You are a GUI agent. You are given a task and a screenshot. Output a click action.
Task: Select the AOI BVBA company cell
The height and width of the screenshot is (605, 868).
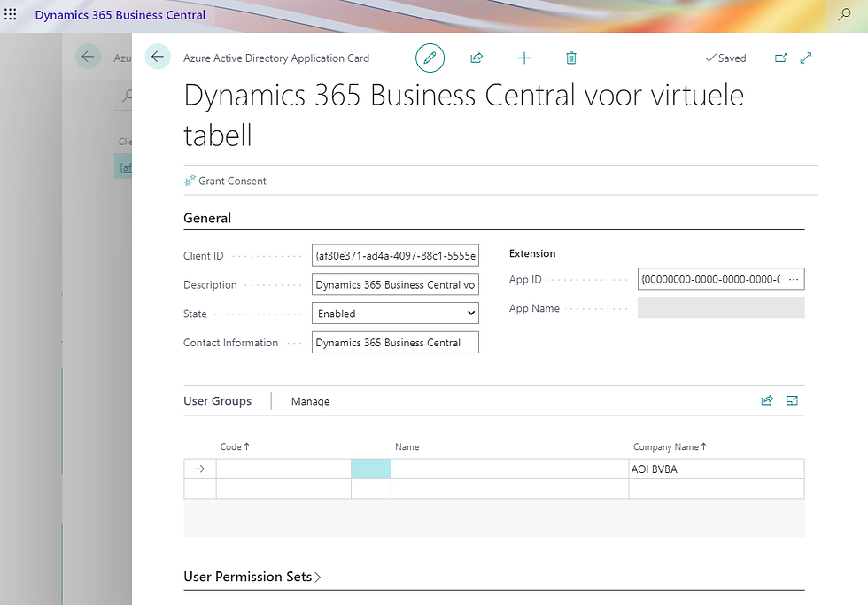[717, 469]
